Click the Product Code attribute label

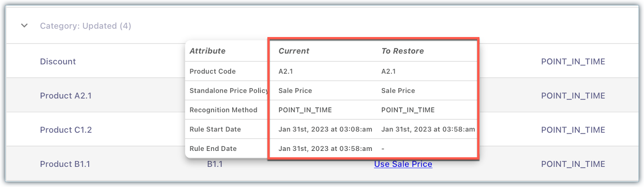coord(213,71)
